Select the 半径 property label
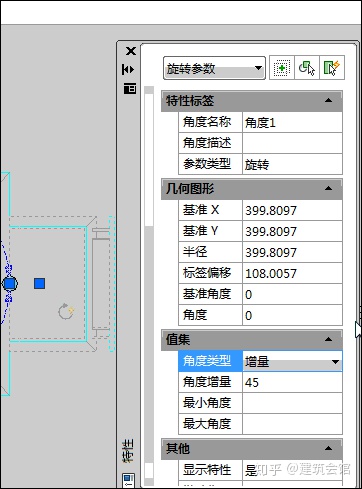Screen dimensions: 362x489 tap(210, 252)
